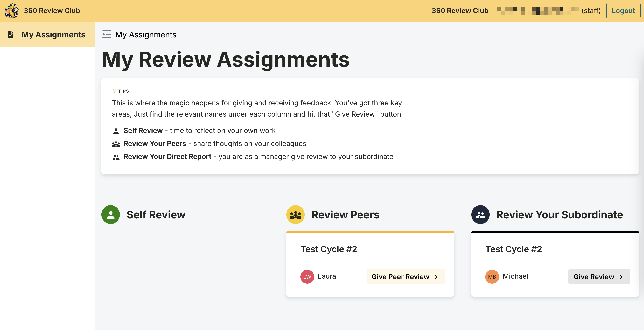
Task: Click the dark Review Your Subordinate icon
Action: pyautogui.click(x=480, y=214)
